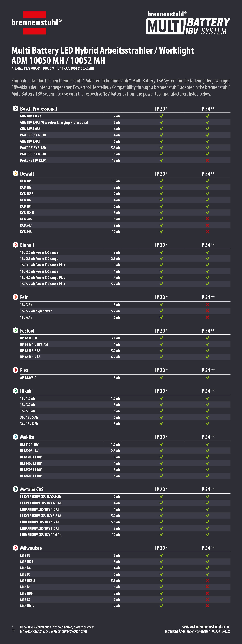Click the red arrow icon beside Milwaukee
Screen dimensions: 242x644
(16, 548)
